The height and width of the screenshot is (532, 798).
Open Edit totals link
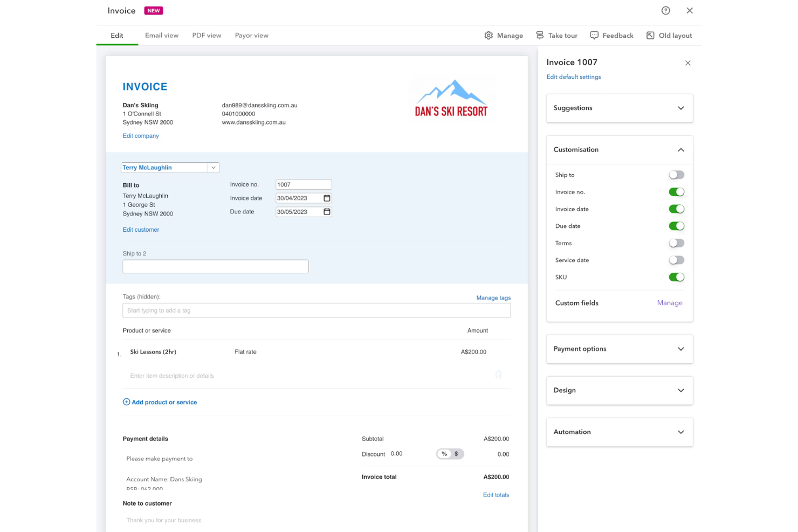click(x=496, y=494)
